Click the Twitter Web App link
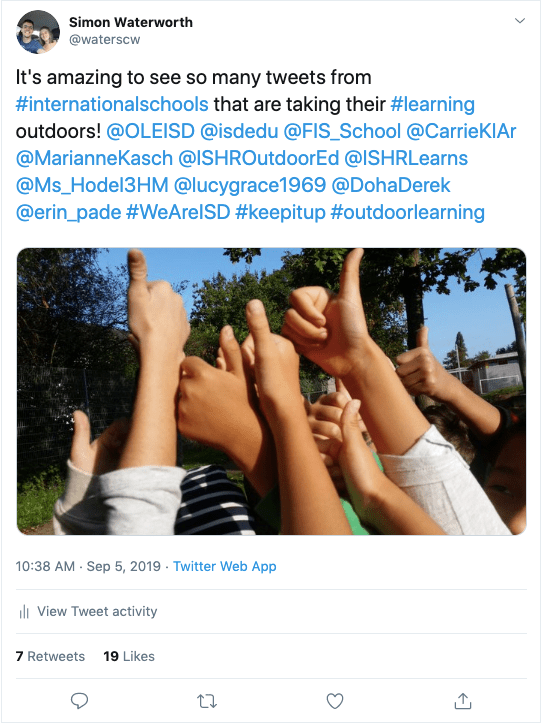Screen dimensions: 542x723 225,566
